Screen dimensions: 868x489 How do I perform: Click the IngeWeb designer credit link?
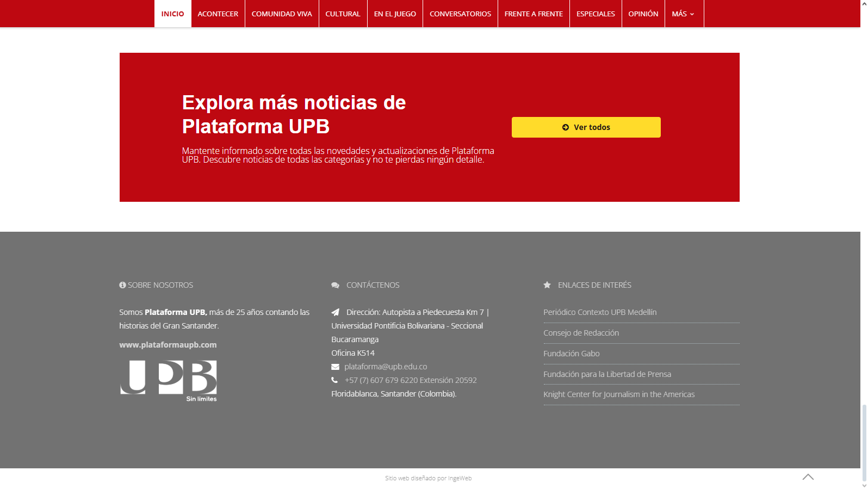click(460, 479)
